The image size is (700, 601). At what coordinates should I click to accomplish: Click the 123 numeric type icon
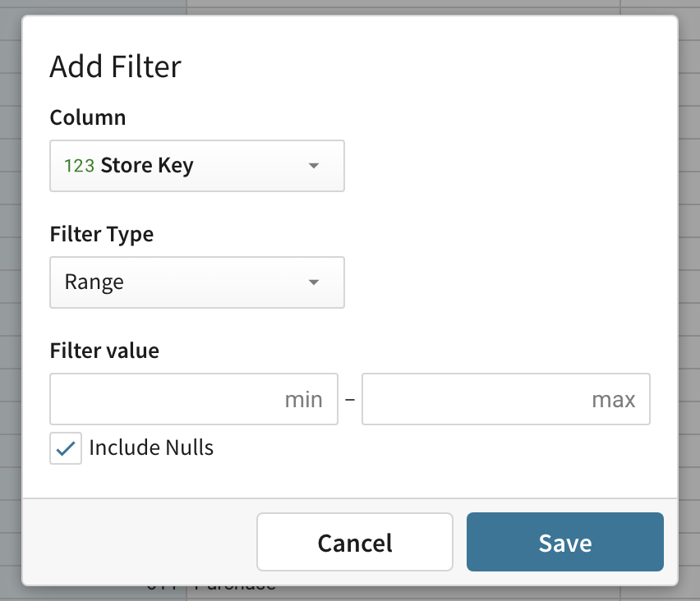point(79,166)
